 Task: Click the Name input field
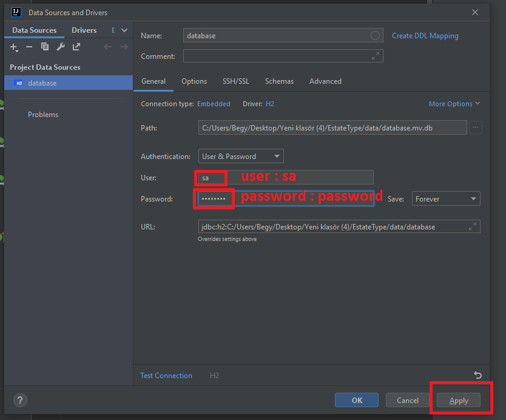pos(283,36)
